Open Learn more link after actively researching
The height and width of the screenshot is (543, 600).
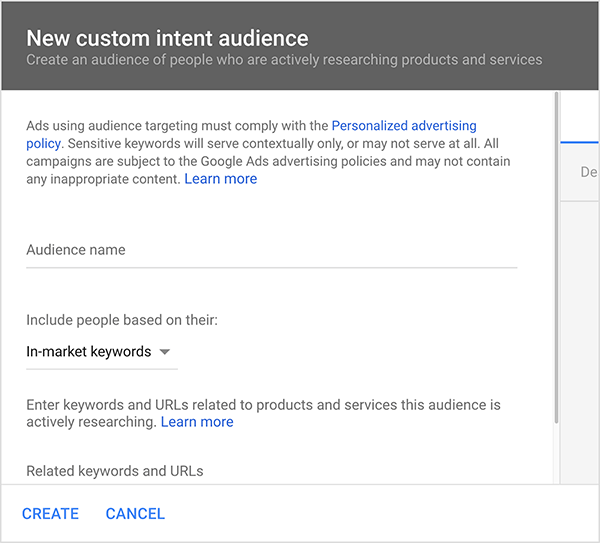197,422
